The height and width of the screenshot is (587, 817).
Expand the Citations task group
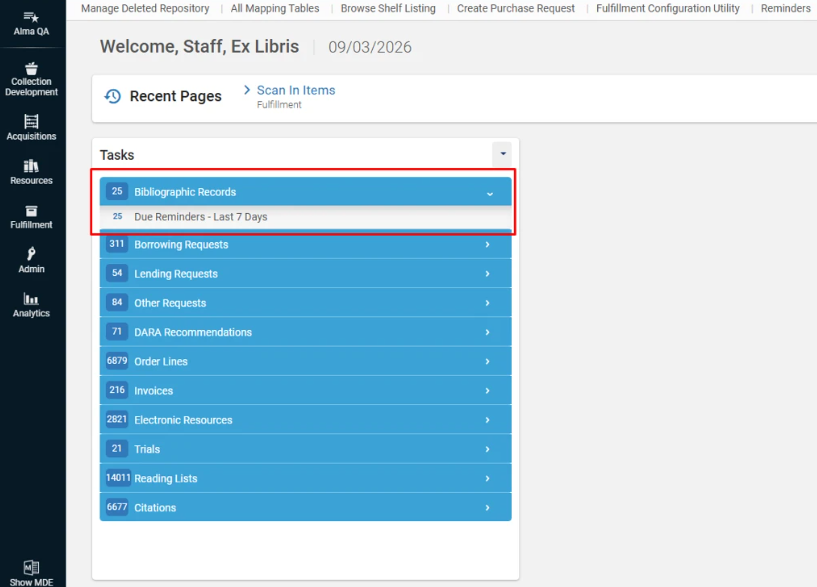[x=487, y=507]
